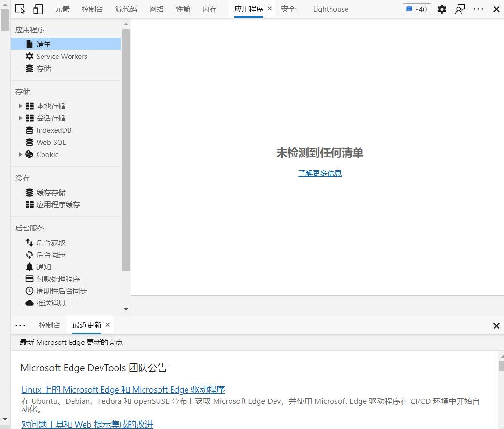The height and width of the screenshot is (429, 504).
Task: Click the 存储 database icon under 应用程序
Action: click(29, 69)
